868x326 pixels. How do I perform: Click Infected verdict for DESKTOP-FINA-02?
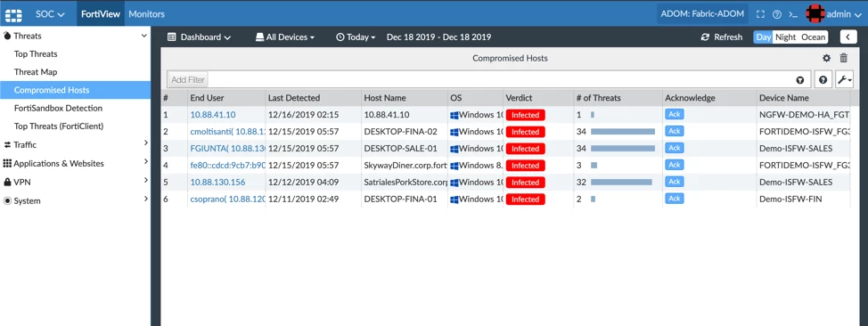pos(525,132)
